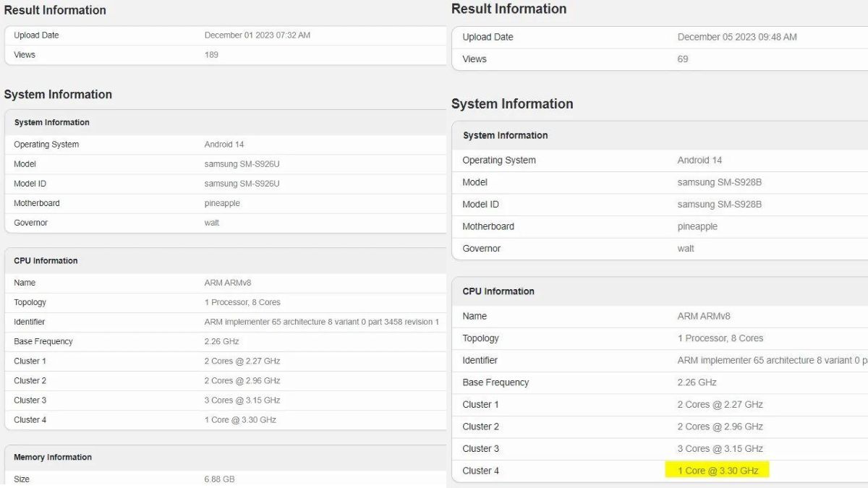
Task: Select 2 Cores @ 2.27 GHz in left panel
Action: click(242, 361)
